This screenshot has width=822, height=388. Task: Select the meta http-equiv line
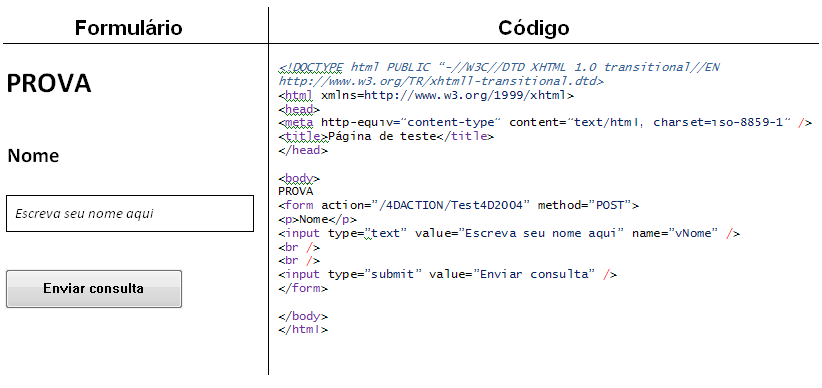click(545, 123)
